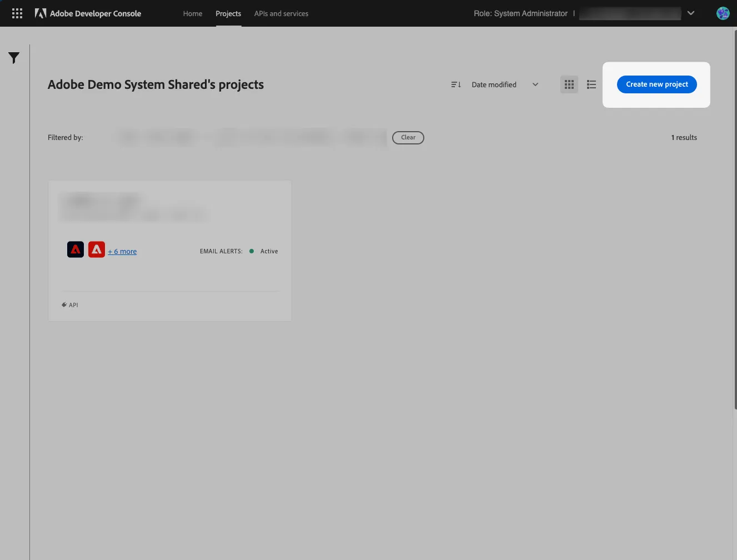The height and width of the screenshot is (560, 737).
Task: Switch to list view
Action: click(x=591, y=84)
